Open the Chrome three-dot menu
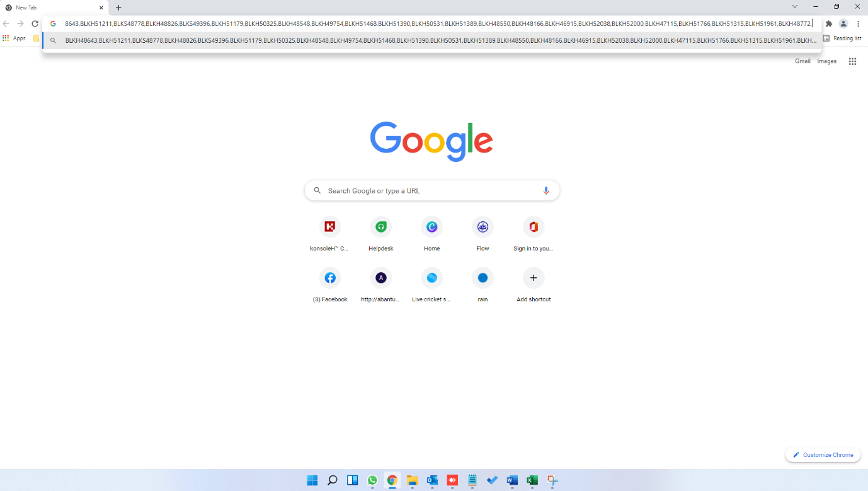 [858, 23]
